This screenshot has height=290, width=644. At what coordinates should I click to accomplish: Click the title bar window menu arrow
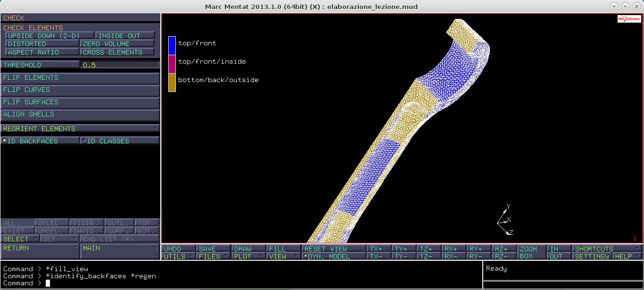click(x=614, y=6)
